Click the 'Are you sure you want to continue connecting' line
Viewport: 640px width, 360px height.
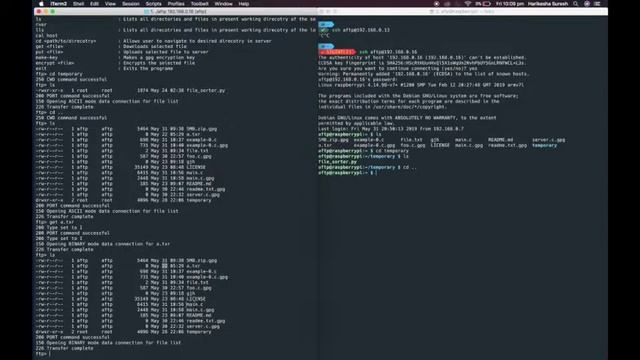tap(398, 68)
